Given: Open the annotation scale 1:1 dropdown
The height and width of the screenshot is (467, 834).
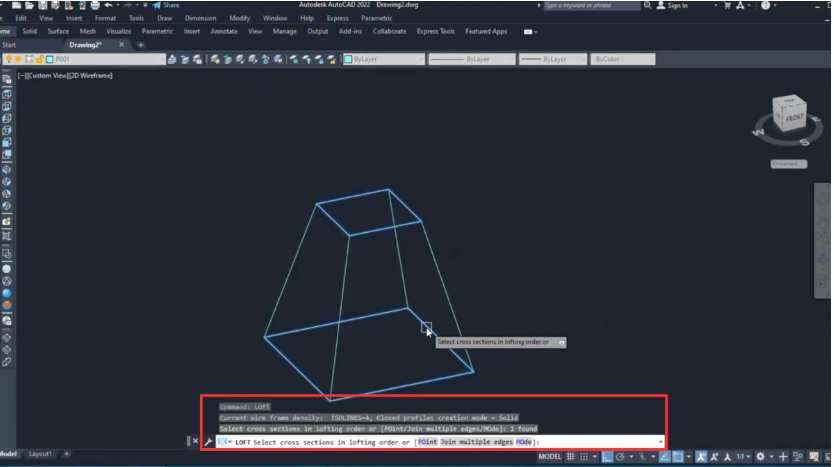Looking at the screenshot, I should pos(738,457).
